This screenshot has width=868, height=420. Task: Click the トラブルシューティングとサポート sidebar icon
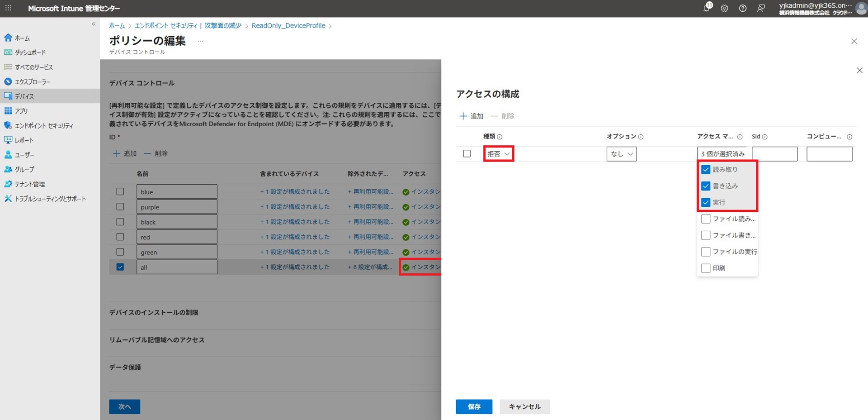(8, 199)
